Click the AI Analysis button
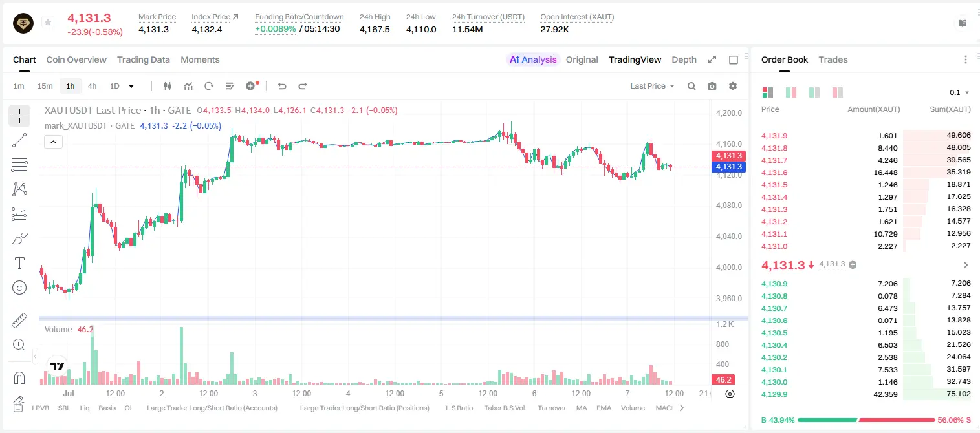 532,59
